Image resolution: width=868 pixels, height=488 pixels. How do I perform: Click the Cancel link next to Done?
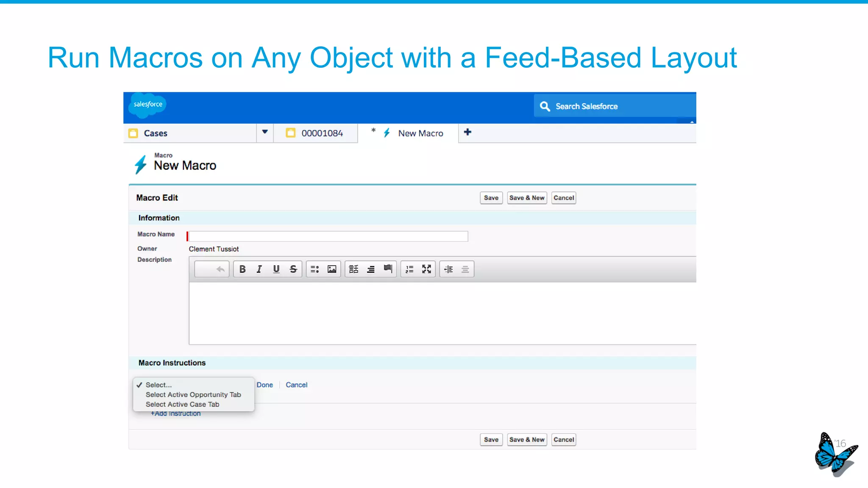pos(296,385)
